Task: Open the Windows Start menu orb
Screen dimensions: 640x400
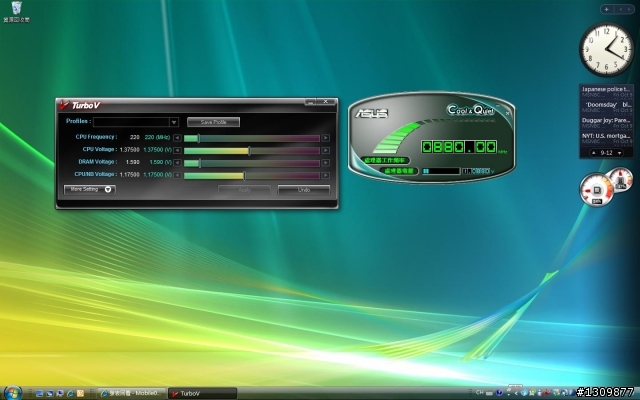Action: tap(12, 393)
